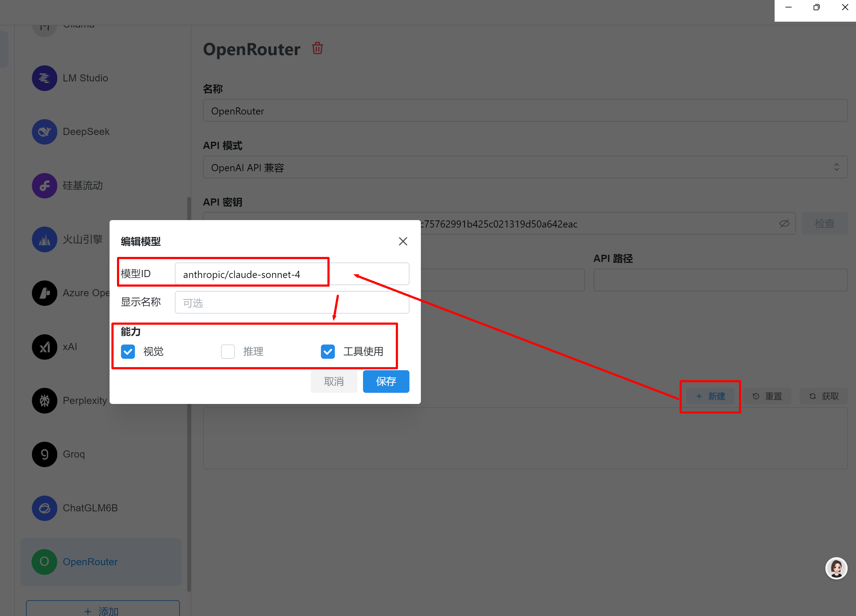Click the ChatGLM6B provider icon
Image resolution: width=856 pixels, height=616 pixels.
click(45, 508)
